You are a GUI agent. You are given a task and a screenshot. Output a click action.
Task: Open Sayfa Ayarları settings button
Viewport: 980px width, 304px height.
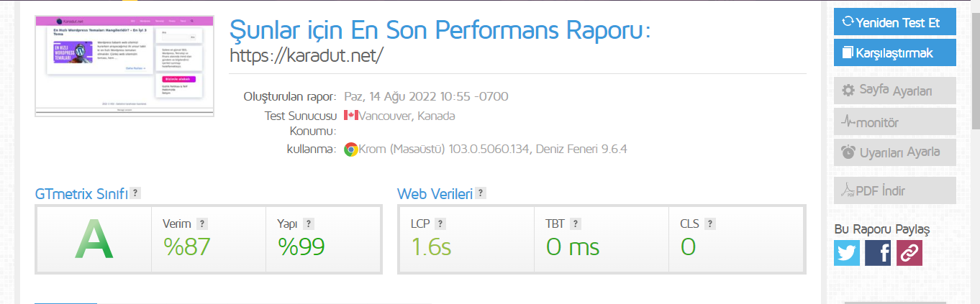click(x=895, y=91)
